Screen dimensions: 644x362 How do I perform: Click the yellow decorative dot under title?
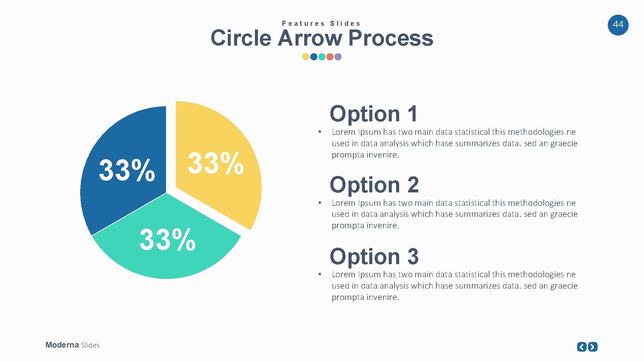306,57
